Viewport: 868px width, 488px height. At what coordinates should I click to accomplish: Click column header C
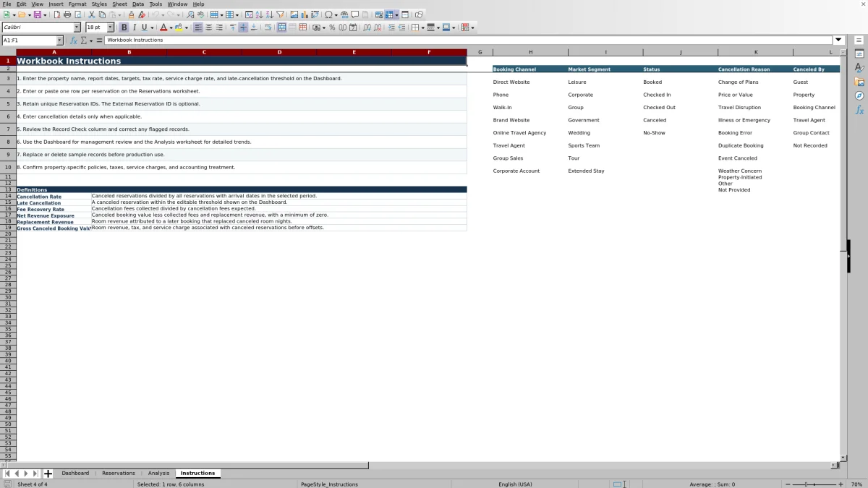coord(204,52)
